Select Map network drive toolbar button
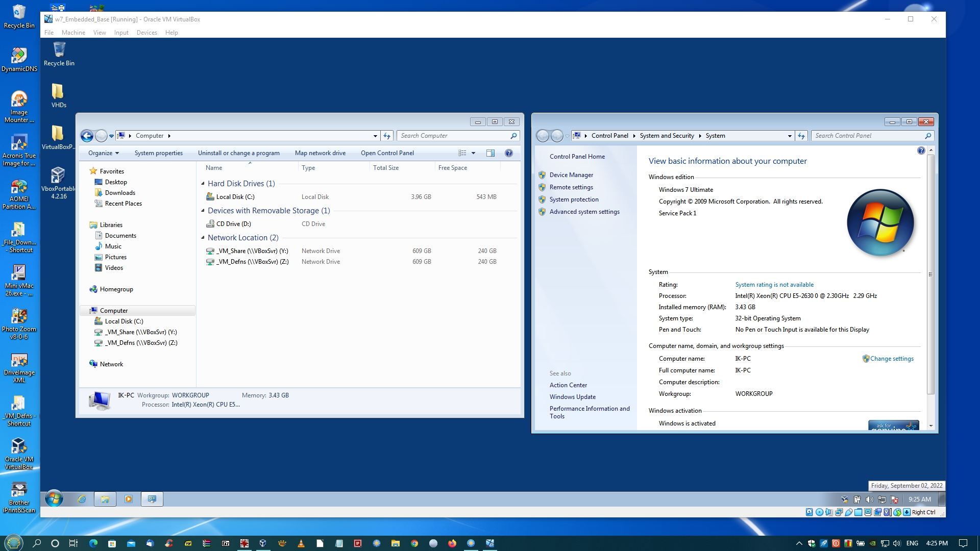980x551 pixels. 320,153
